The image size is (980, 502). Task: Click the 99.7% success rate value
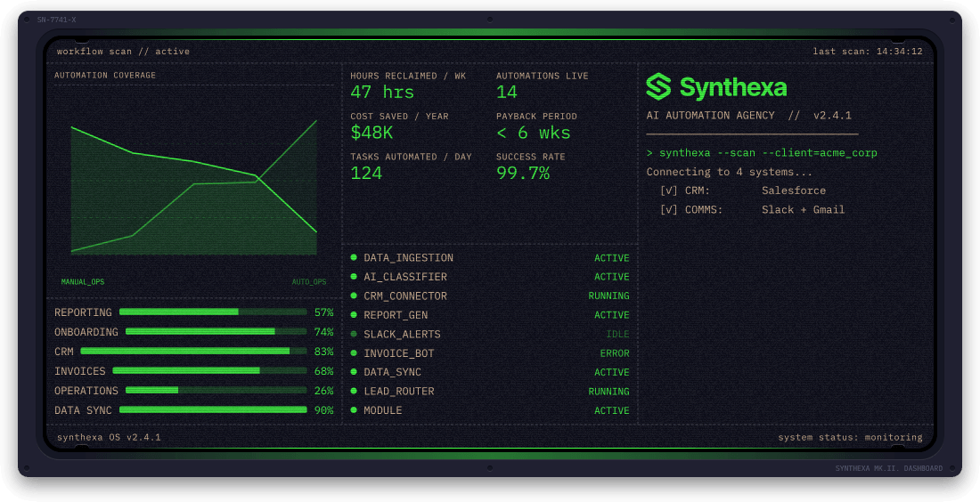[x=523, y=173]
